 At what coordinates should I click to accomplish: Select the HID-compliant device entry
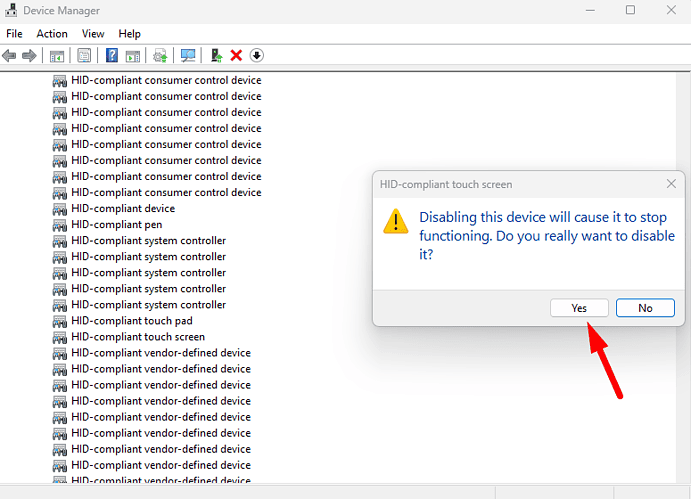pyautogui.click(x=123, y=209)
